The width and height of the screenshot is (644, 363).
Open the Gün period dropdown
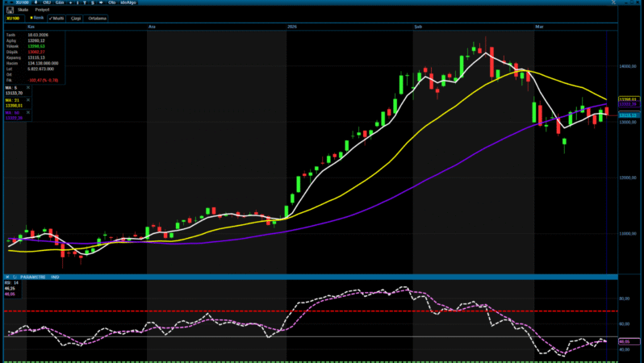(58, 2)
